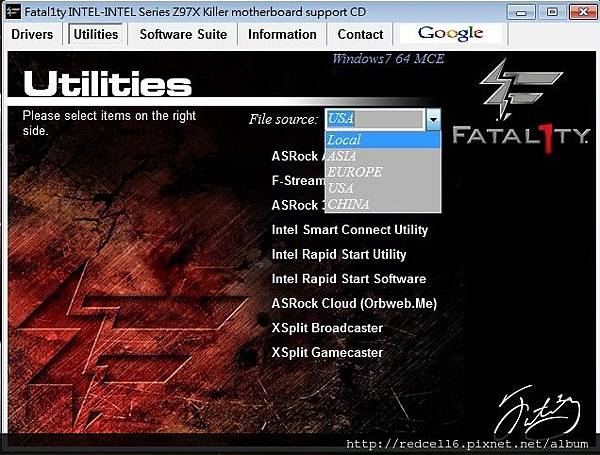Image resolution: width=600 pixels, height=455 pixels.
Task: Open ASRock Cloud (Orbweb.Me) item
Action: [x=354, y=303]
